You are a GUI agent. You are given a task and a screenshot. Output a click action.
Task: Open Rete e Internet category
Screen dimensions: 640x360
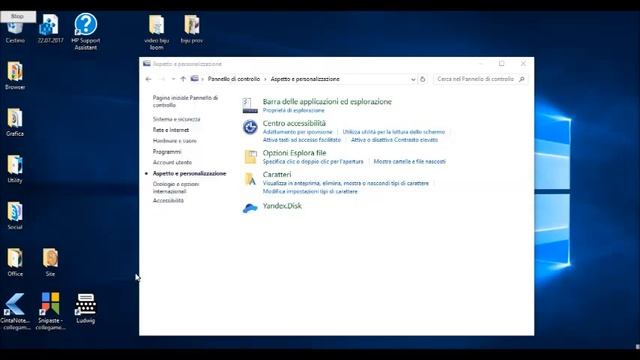pyautogui.click(x=171, y=130)
